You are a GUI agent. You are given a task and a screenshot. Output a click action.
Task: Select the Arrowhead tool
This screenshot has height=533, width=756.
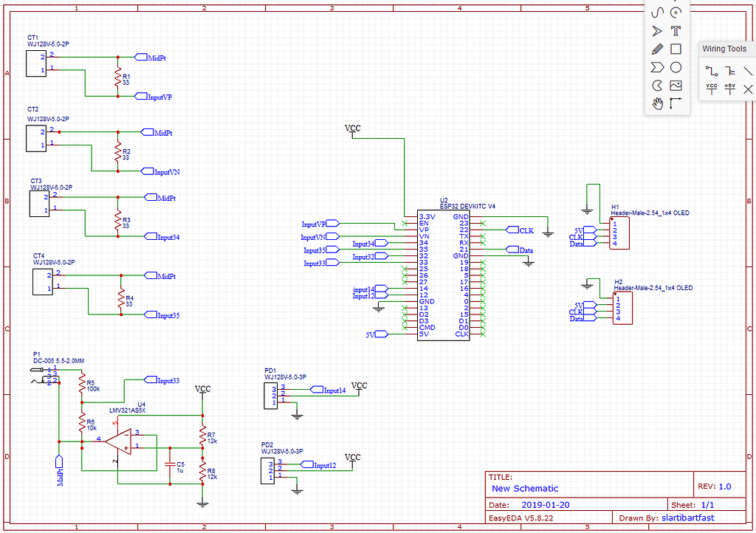click(657, 30)
